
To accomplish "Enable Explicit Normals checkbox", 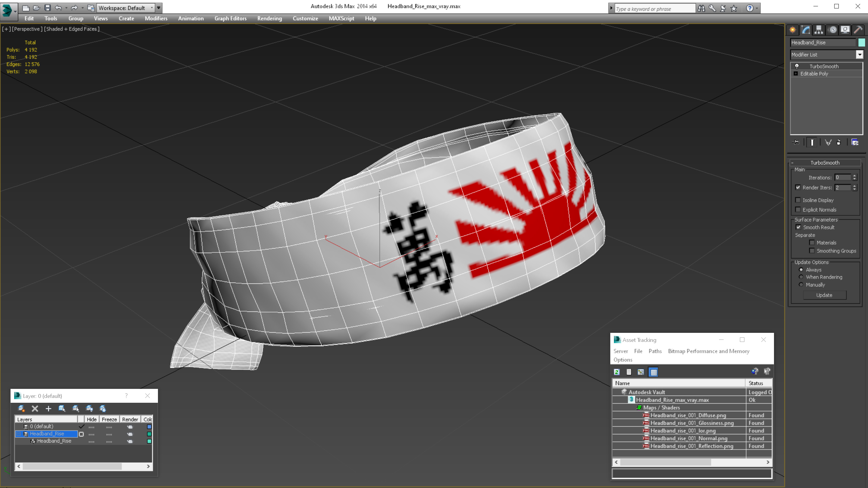I will click(798, 209).
